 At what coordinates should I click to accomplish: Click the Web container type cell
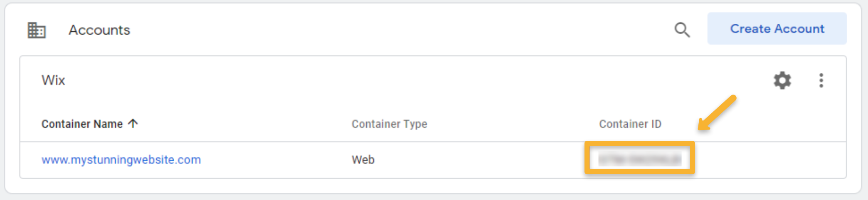(363, 160)
